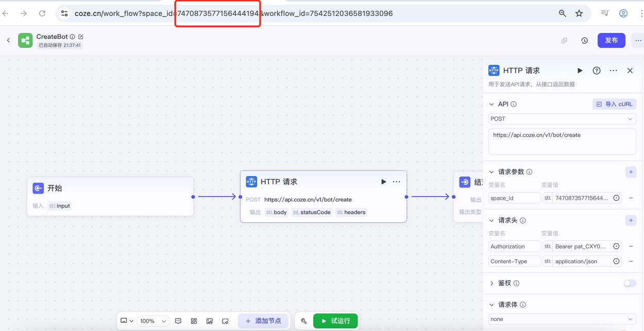Click the space_id variable name field
This screenshot has height=331, width=644.
tap(514, 198)
